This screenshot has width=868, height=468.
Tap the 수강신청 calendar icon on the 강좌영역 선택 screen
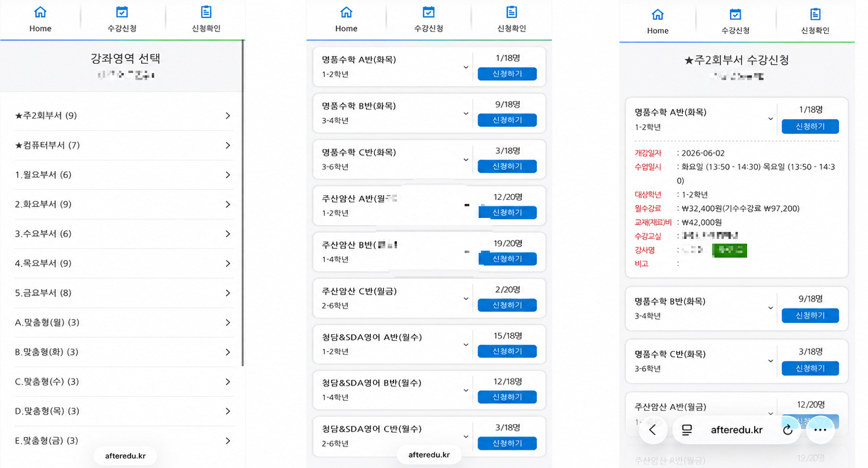pos(122,12)
